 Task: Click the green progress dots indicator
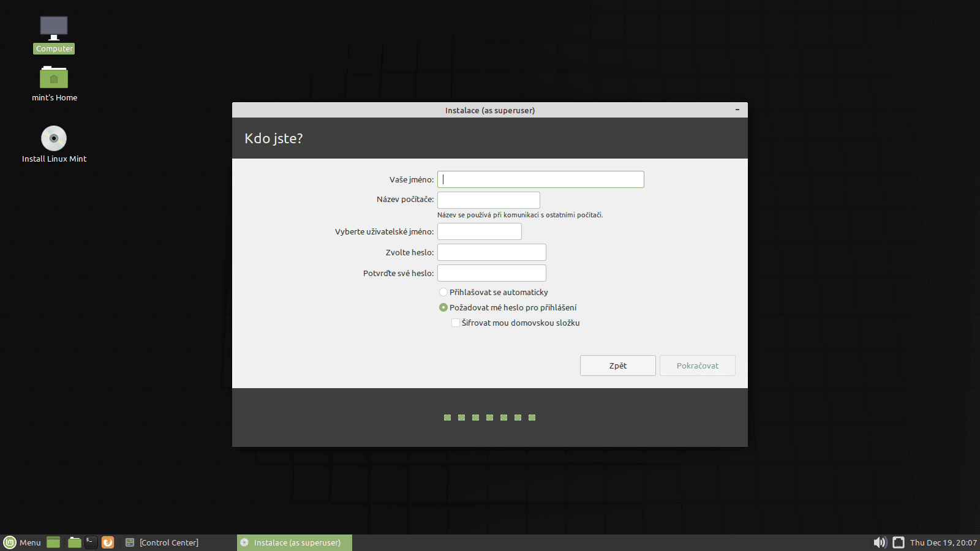pyautogui.click(x=489, y=417)
